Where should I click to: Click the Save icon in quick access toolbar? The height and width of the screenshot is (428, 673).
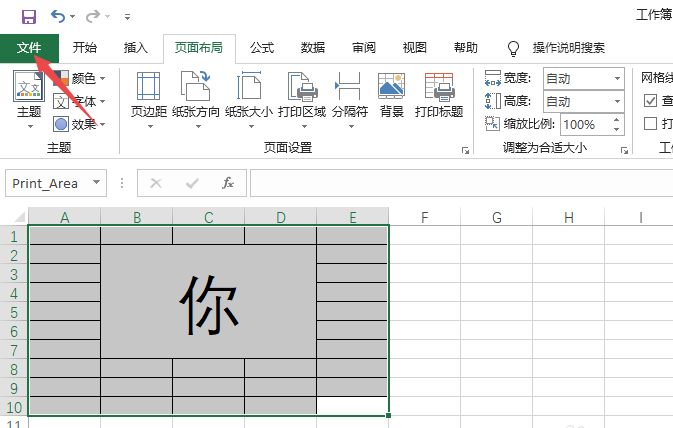tap(29, 17)
